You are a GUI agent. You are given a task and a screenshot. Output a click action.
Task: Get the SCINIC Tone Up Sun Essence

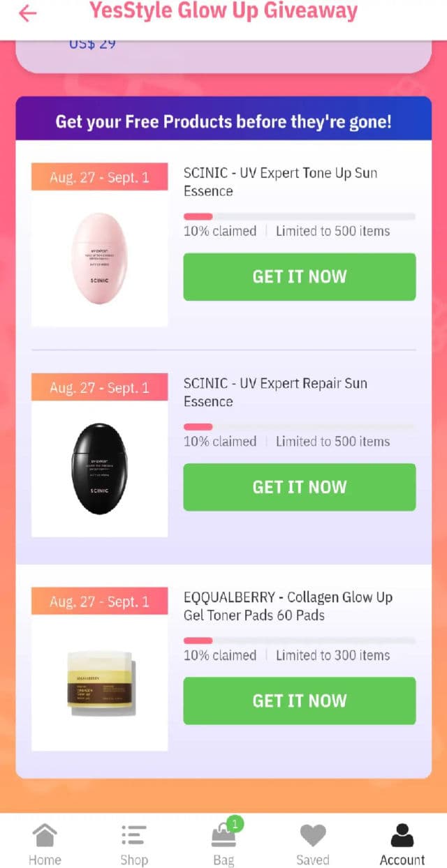300,277
